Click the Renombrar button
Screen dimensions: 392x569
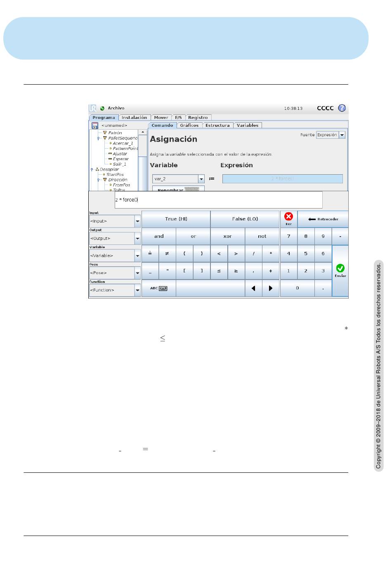(x=178, y=189)
